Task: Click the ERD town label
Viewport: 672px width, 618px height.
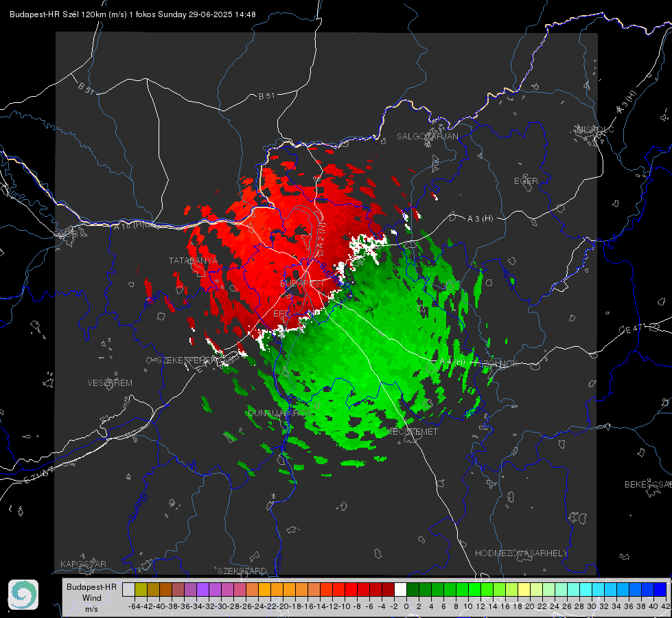Action: coord(281,314)
